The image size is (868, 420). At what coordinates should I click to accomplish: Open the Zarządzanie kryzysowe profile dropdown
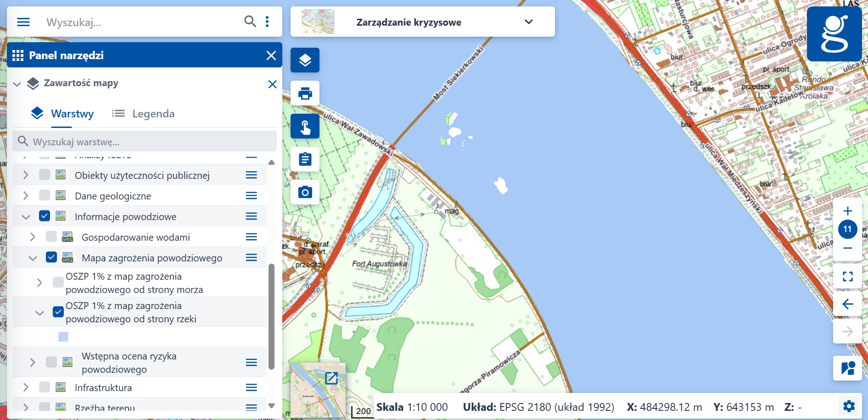pyautogui.click(x=528, y=22)
